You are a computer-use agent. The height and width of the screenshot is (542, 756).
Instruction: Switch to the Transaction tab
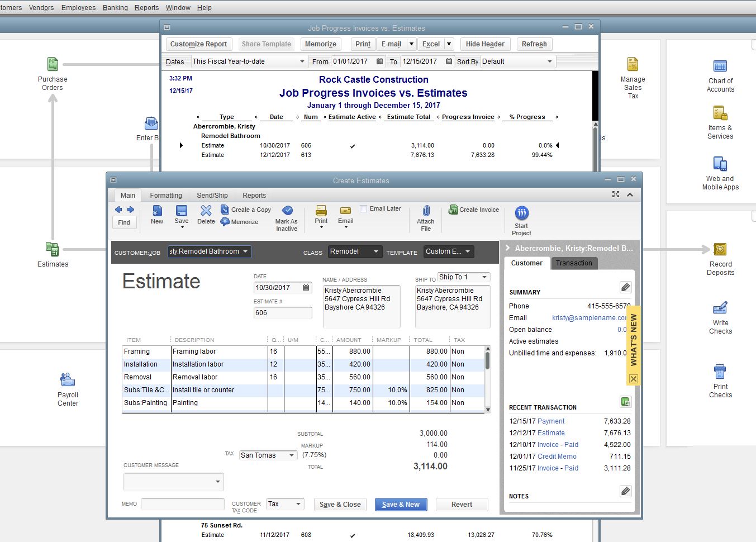click(574, 263)
